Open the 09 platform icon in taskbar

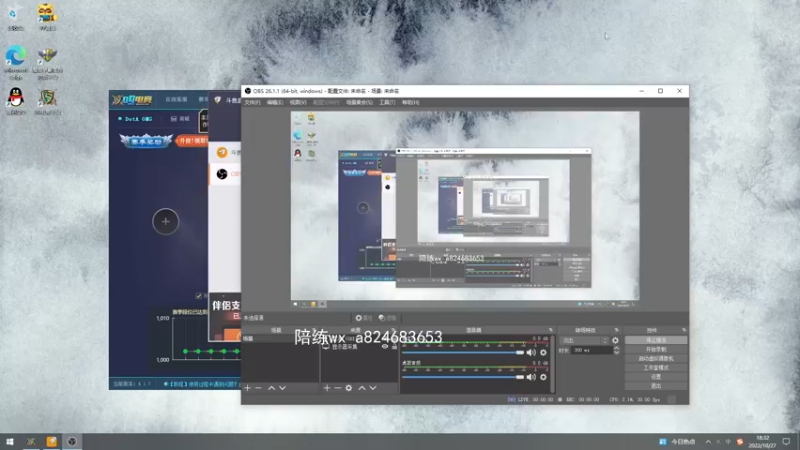tap(31, 442)
